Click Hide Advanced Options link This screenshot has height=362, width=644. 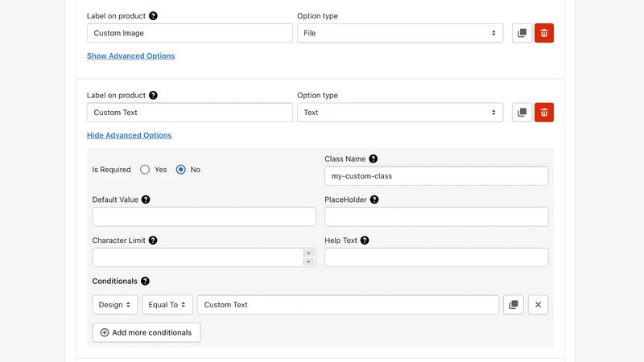pos(129,135)
